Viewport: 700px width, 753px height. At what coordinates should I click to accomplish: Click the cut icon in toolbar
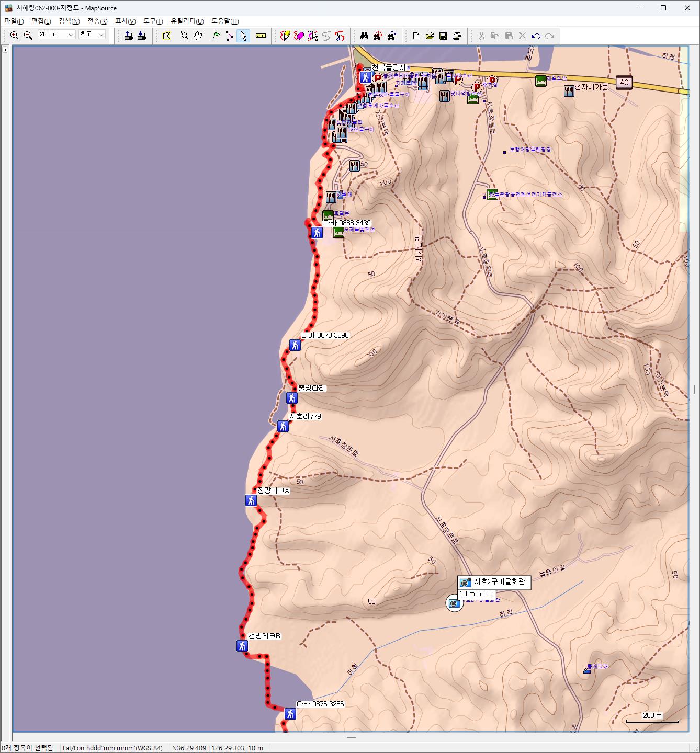click(x=481, y=36)
